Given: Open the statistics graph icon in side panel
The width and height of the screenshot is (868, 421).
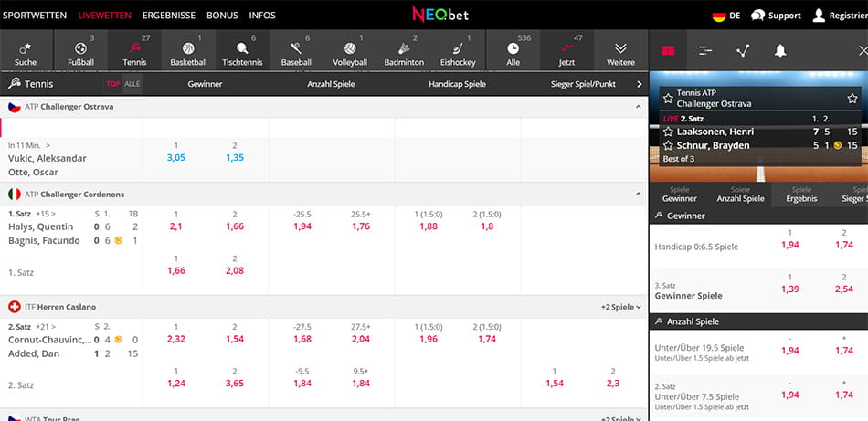Looking at the screenshot, I should tap(743, 51).
